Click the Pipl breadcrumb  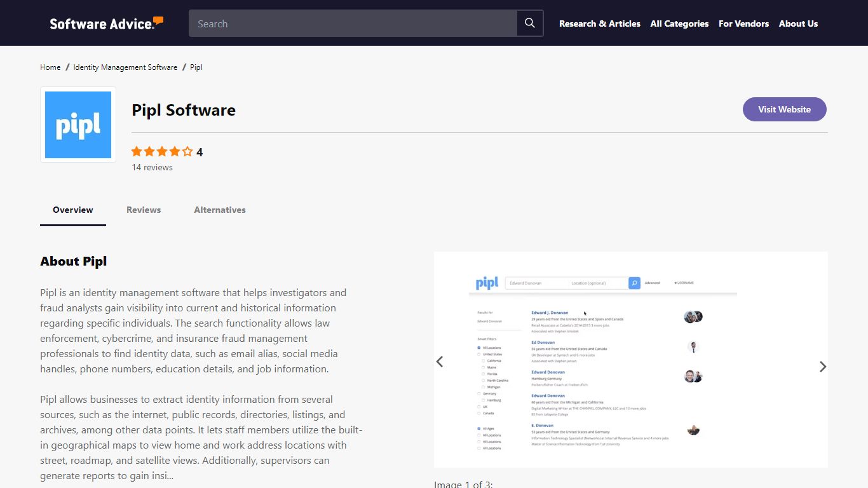pos(196,67)
